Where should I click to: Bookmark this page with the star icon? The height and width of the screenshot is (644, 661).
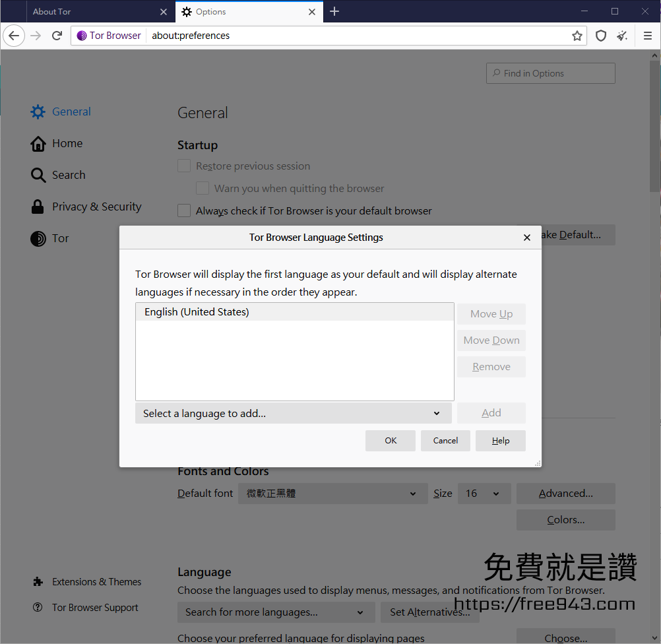577,36
